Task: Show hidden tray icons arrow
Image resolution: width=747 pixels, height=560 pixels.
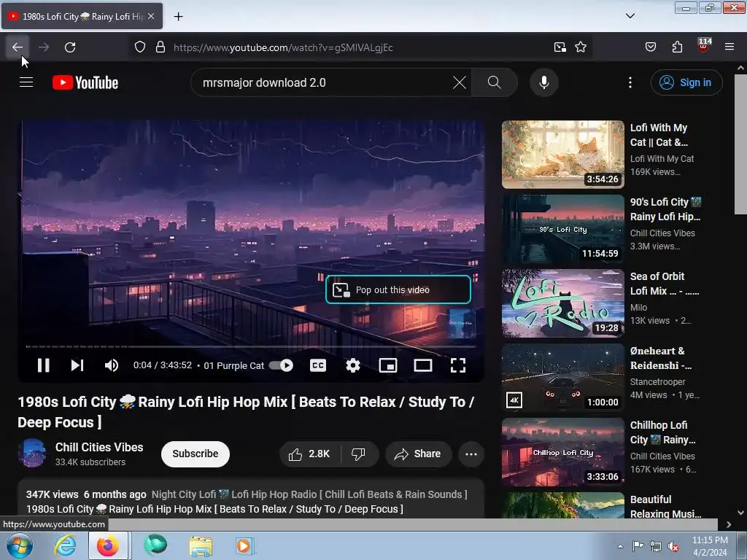Action: [x=620, y=546]
